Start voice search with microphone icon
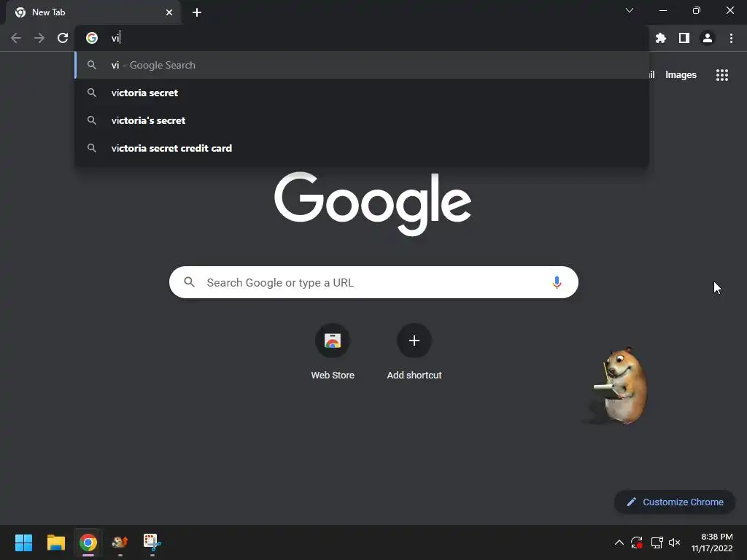 (x=557, y=282)
